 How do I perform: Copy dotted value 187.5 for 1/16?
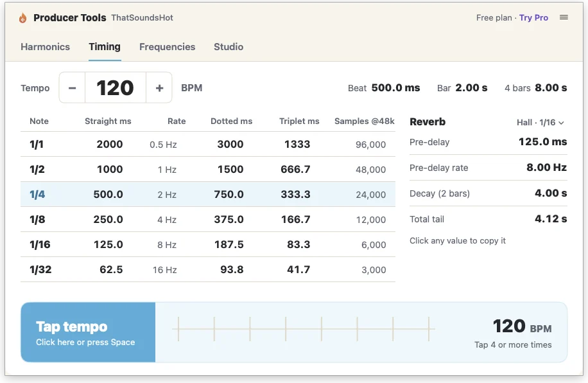[x=229, y=245]
